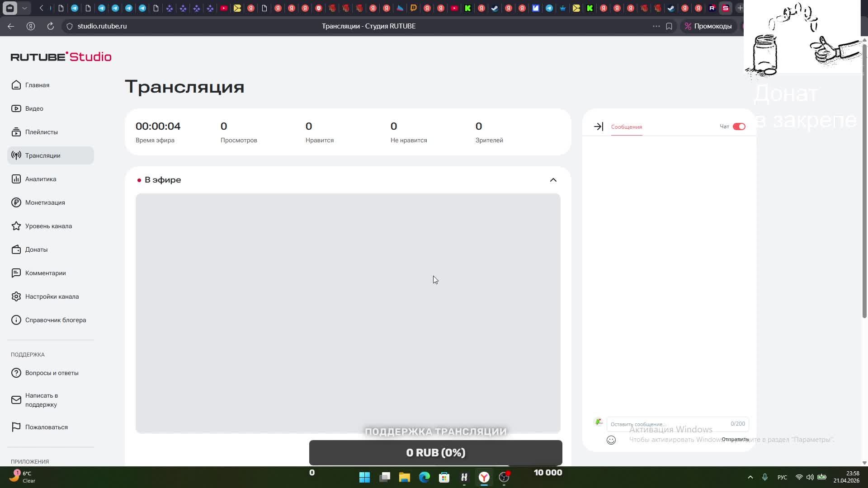Select the Сообщения tab in chat
Viewport: 868px width, 488px height.
pyautogui.click(x=626, y=127)
